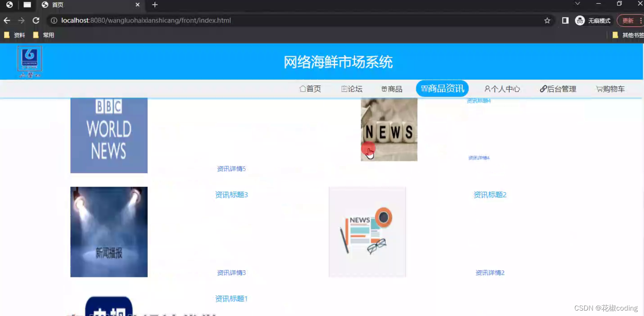Click the shopping icon beside 商品
The width and height of the screenshot is (644, 316).
click(x=384, y=88)
